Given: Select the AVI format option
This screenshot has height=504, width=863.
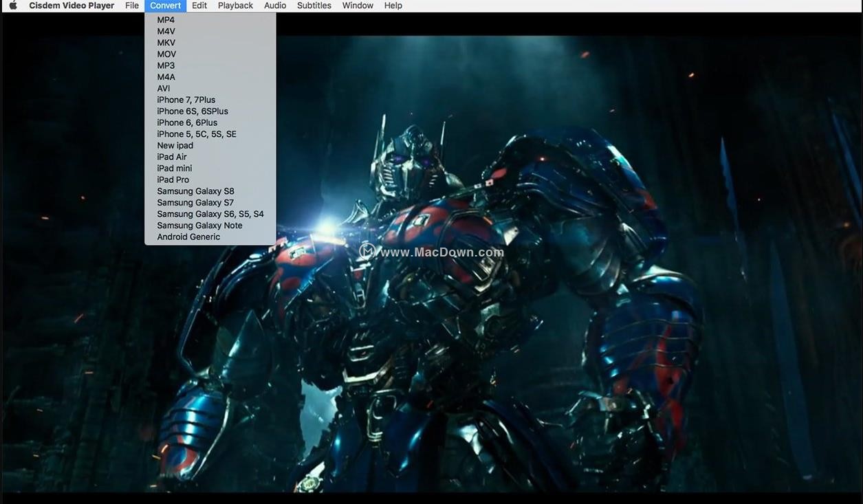Looking at the screenshot, I should [x=164, y=88].
